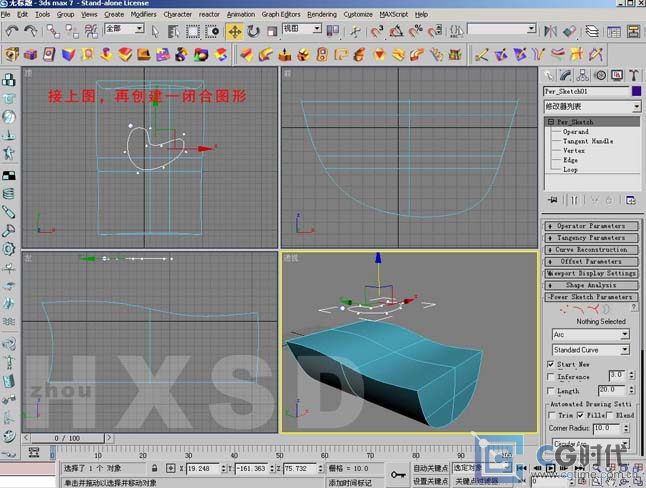Toggle the Angle Snap icon
This screenshot has width=646, height=488.
click(x=396, y=31)
